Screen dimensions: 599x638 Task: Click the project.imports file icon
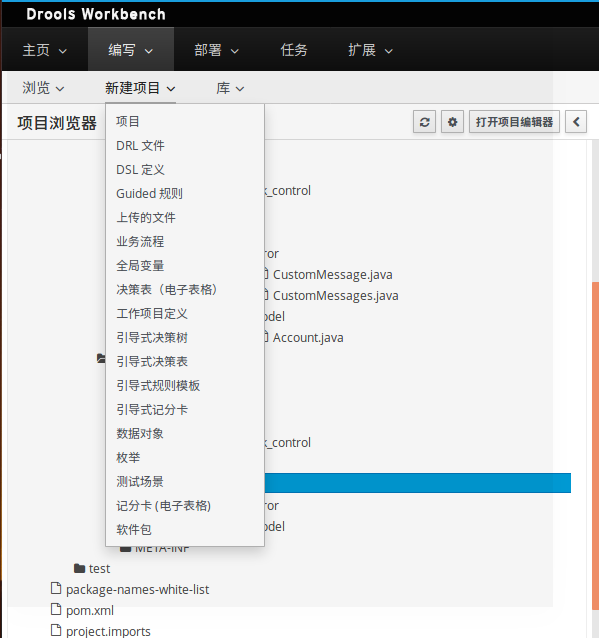[x=56, y=630]
